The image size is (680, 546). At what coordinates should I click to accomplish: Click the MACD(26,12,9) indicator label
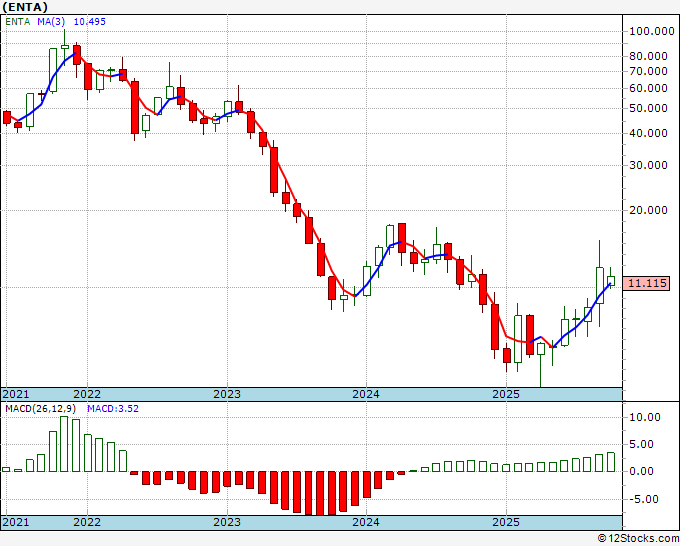click(41, 409)
